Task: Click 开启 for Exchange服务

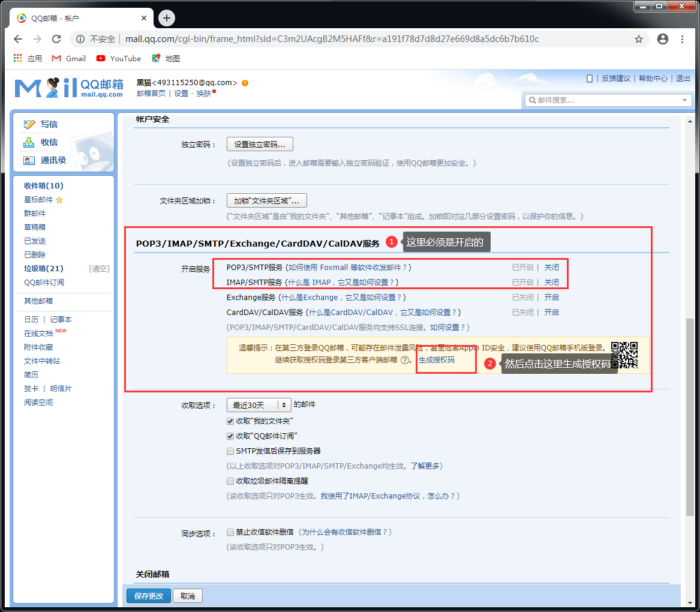Action: point(551,298)
